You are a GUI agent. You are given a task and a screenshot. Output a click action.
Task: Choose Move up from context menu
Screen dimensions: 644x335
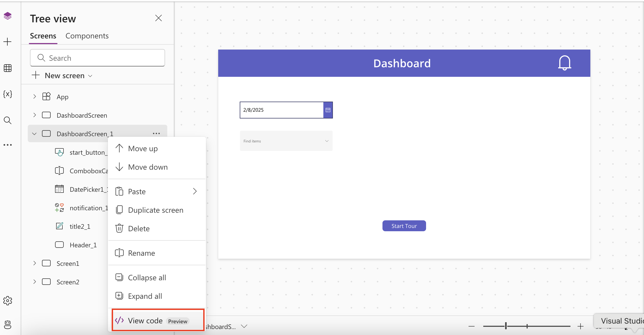(157, 148)
